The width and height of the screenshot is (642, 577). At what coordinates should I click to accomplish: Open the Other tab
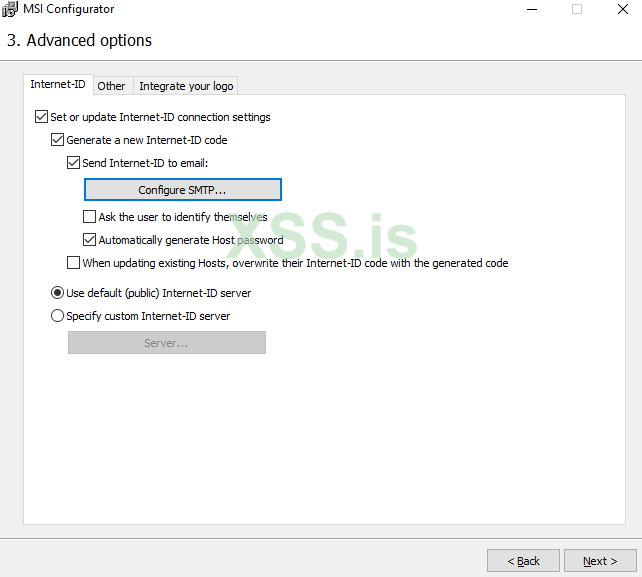point(111,86)
